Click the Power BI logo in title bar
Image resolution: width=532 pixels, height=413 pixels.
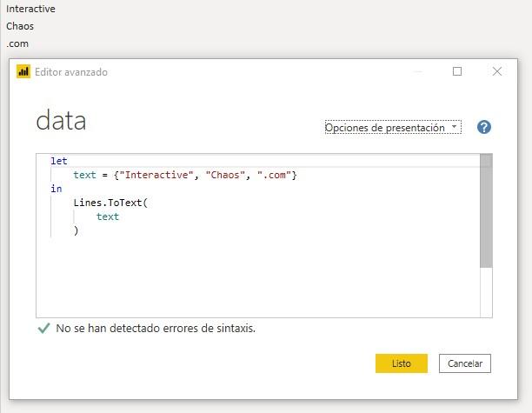(x=23, y=72)
